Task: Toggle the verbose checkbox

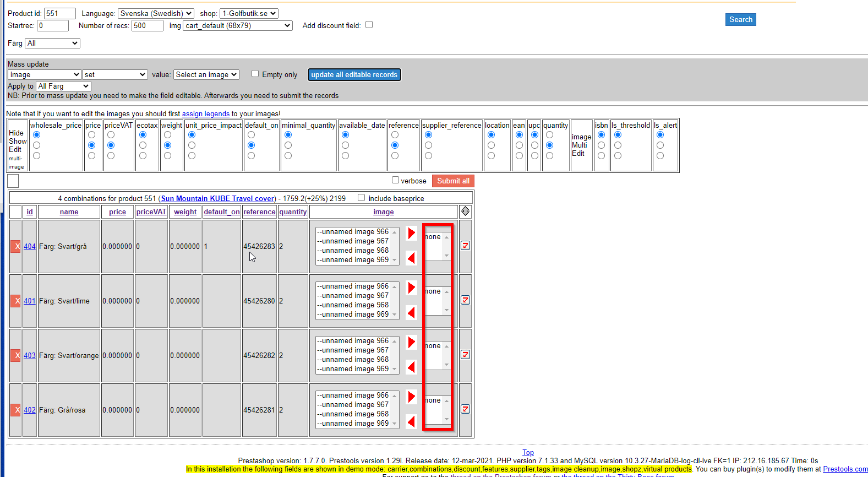Action: coord(395,180)
